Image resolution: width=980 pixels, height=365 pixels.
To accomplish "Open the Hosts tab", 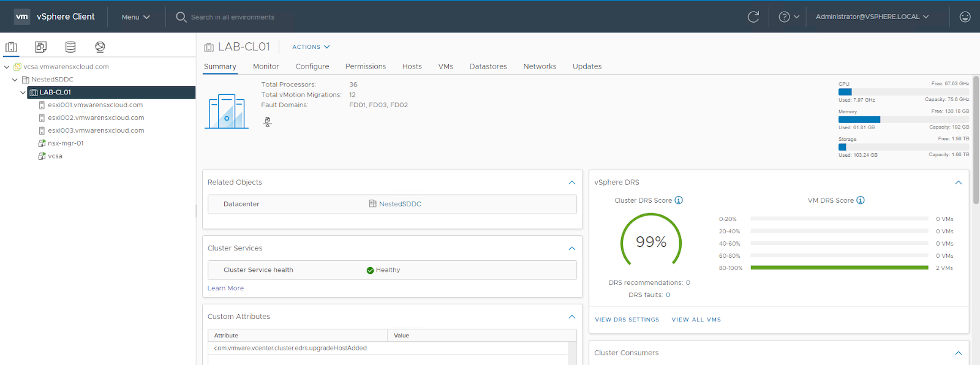I will pos(412,67).
